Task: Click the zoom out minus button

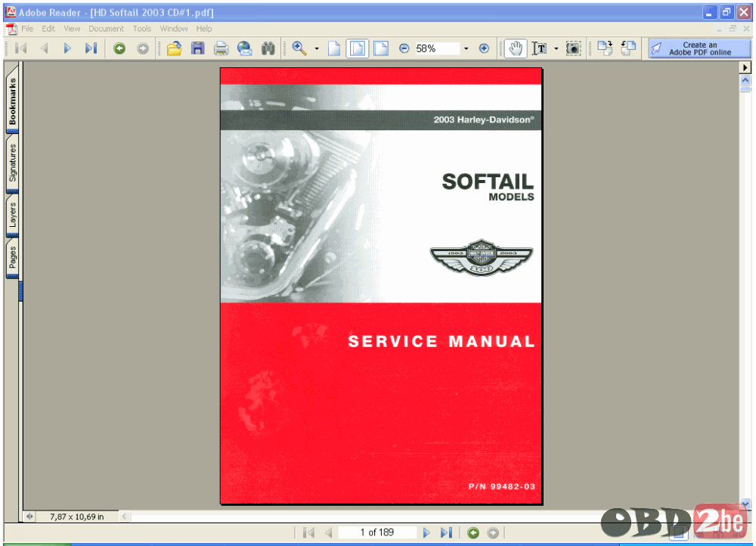Action: (404, 48)
